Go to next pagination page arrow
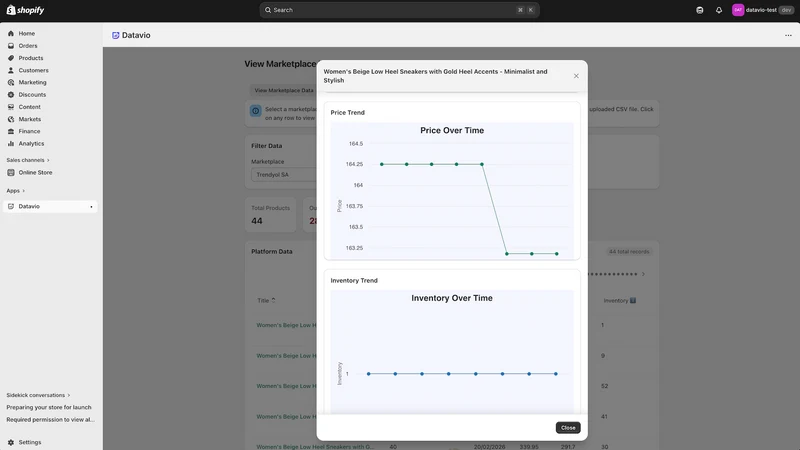The width and height of the screenshot is (800, 450). (x=643, y=274)
